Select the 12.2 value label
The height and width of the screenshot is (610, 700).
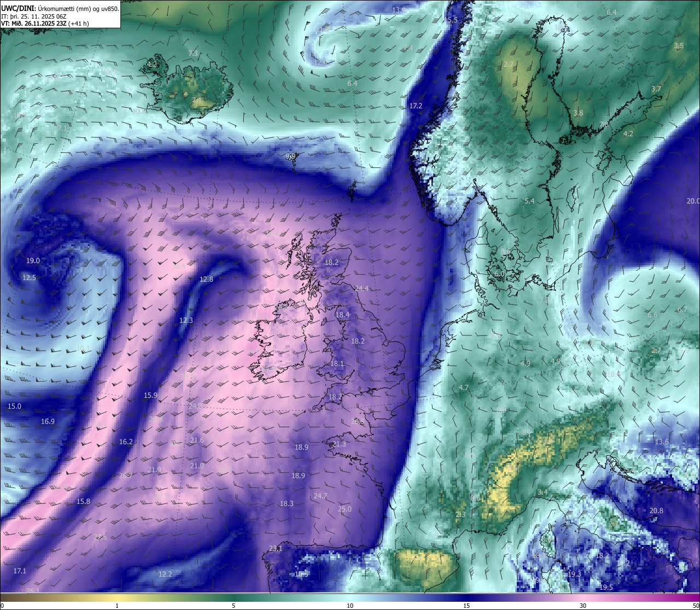pos(165,574)
